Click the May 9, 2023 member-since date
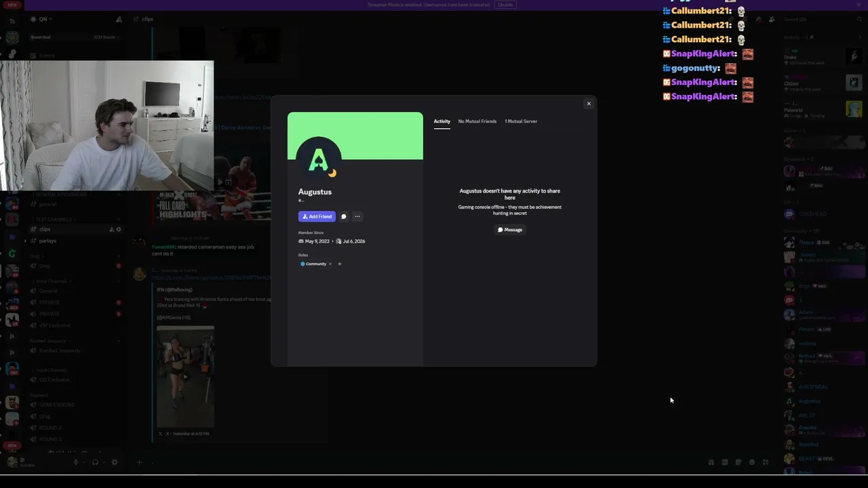 (x=317, y=241)
